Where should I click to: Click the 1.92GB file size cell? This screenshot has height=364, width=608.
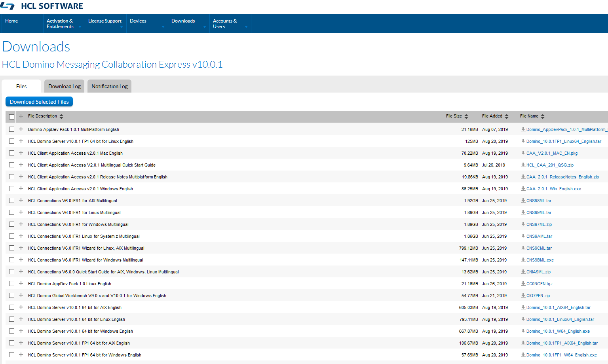(471, 201)
